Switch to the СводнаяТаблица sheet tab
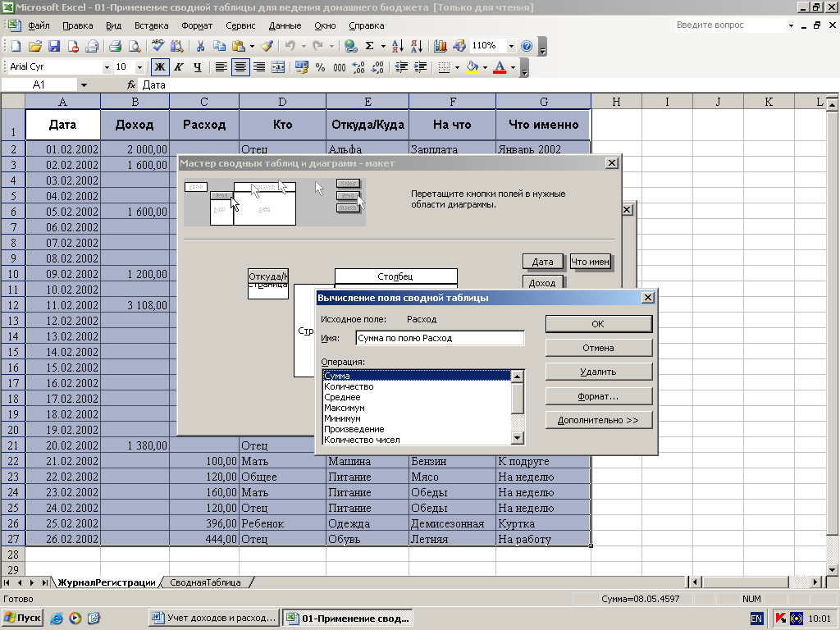The height and width of the screenshot is (630, 840). click(205, 582)
